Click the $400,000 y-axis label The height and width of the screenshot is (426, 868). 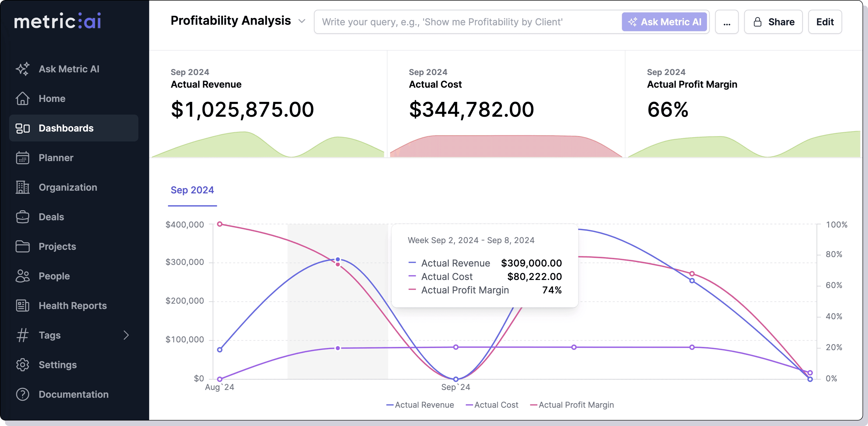tap(184, 225)
